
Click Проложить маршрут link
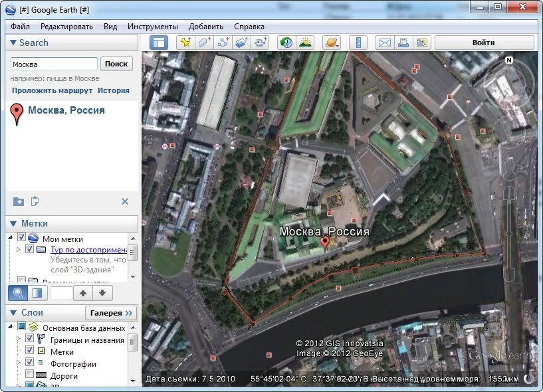coord(52,90)
